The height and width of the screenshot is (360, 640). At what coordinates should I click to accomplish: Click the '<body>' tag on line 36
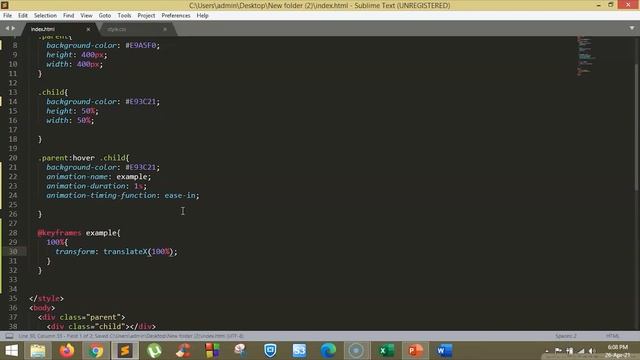point(42,308)
